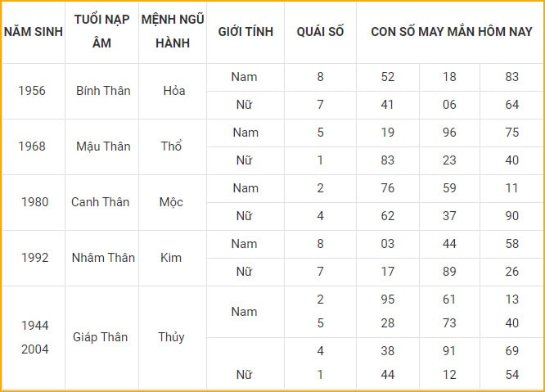Select the Mậu Thân cell

pyautogui.click(x=103, y=146)
